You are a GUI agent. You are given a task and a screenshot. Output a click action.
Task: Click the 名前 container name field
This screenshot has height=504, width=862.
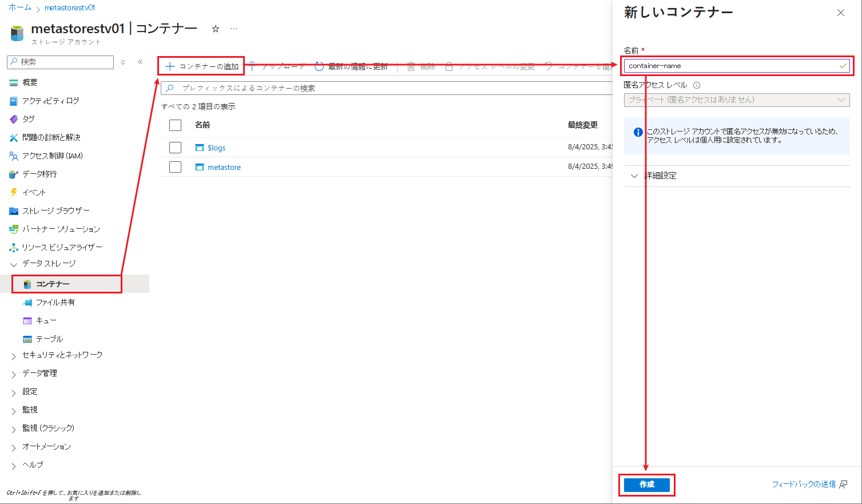coord(737,66)
